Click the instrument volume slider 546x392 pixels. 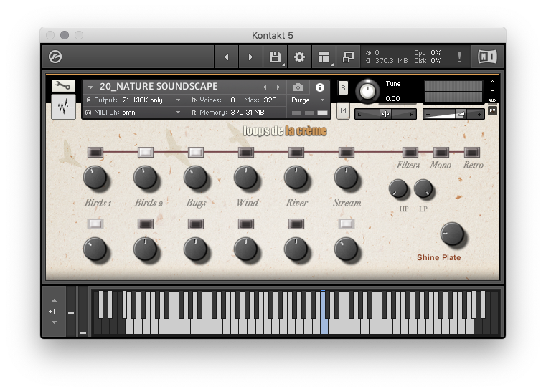[453, 114]
